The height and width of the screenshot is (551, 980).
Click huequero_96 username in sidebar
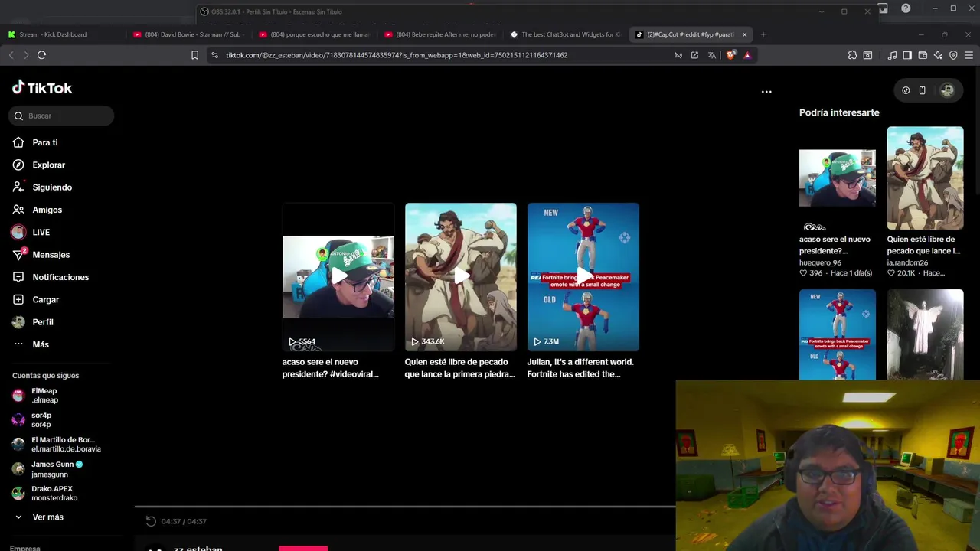tap(820, 262)
